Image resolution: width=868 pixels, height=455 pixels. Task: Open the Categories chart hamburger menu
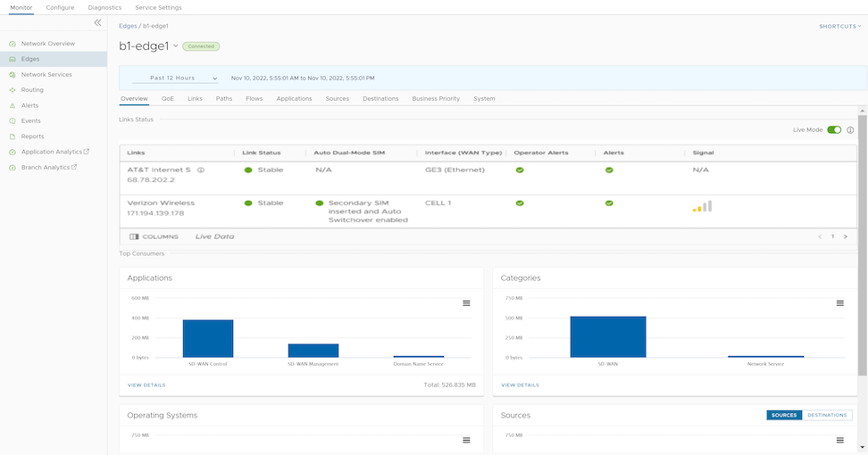click(839, 303)
